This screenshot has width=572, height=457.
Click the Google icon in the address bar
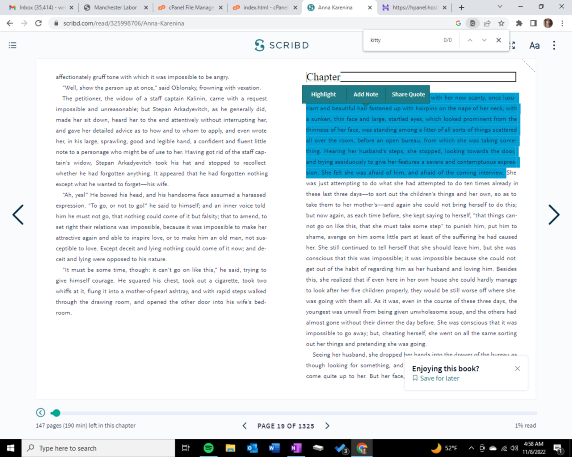pos(458,23)
